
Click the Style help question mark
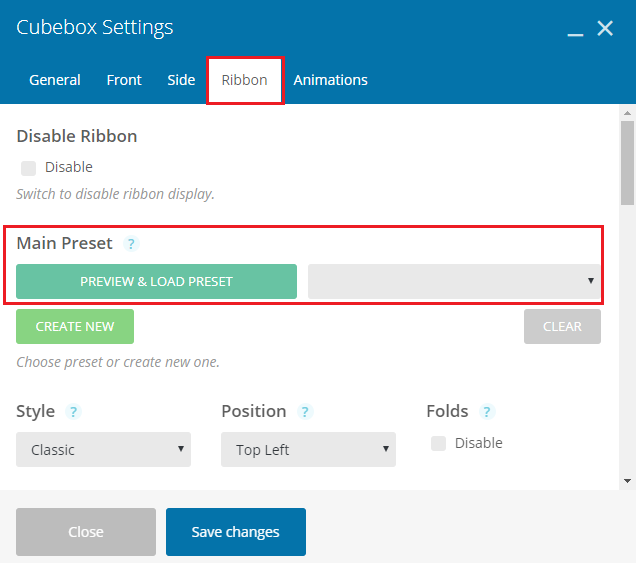(73, 412)
